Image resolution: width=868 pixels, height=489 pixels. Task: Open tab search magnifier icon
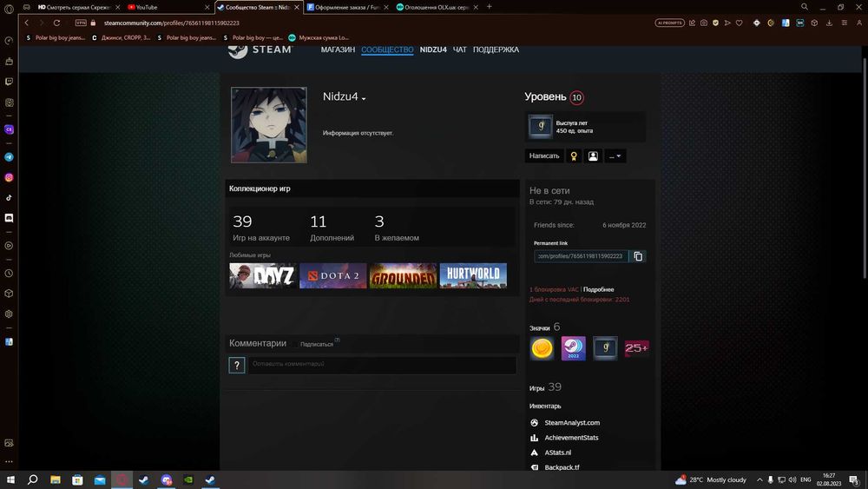point(805,7)
